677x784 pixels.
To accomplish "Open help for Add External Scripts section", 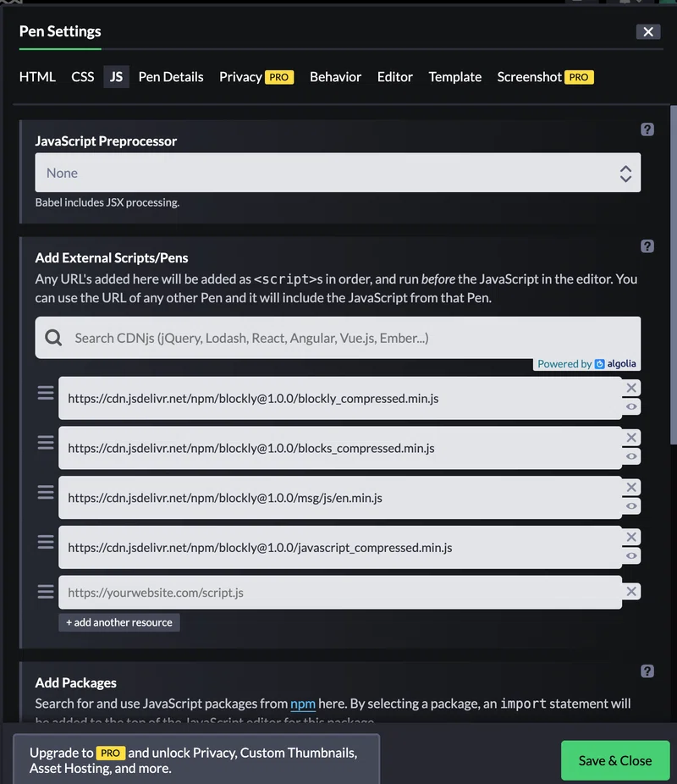I will coord(647,246).
